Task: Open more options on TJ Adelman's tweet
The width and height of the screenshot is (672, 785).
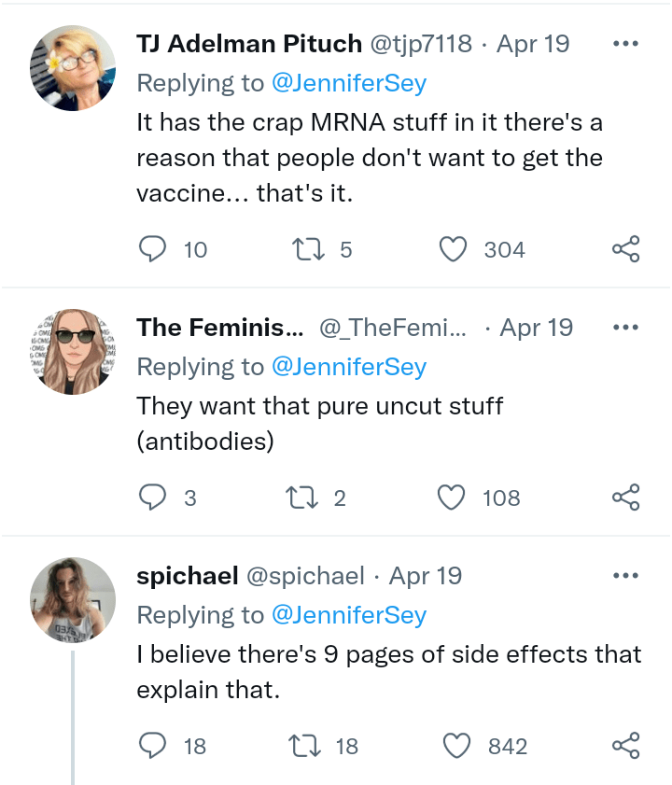Action: click(625, 44)
